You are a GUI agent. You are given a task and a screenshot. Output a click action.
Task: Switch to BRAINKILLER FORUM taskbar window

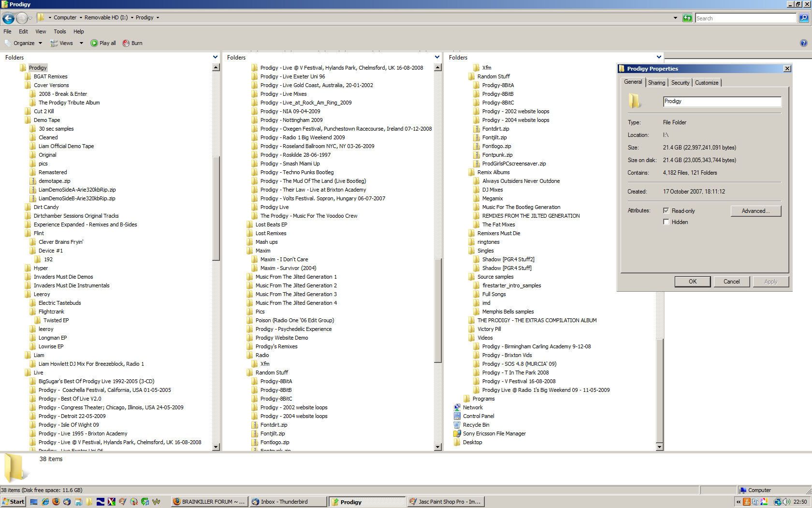209,502
